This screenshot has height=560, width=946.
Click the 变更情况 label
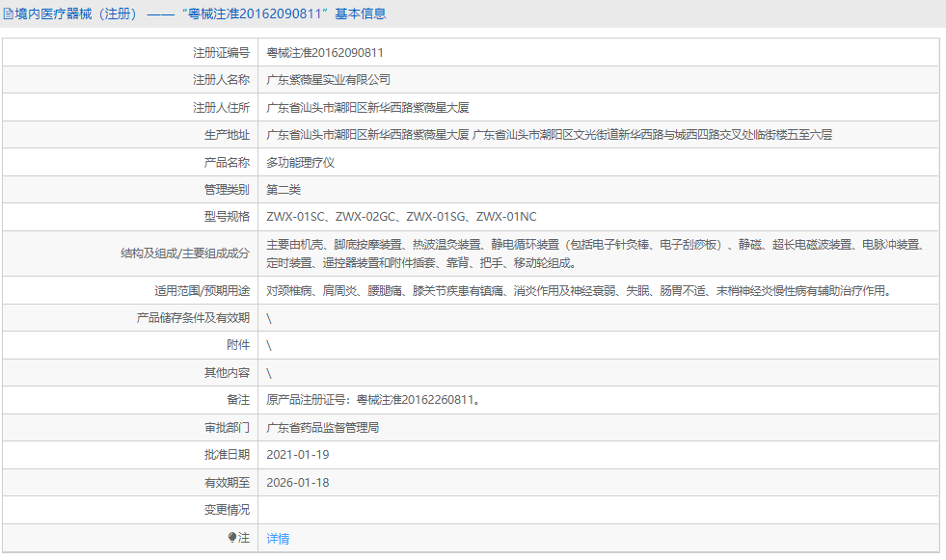pyautogui.click(x=227, y=510)
